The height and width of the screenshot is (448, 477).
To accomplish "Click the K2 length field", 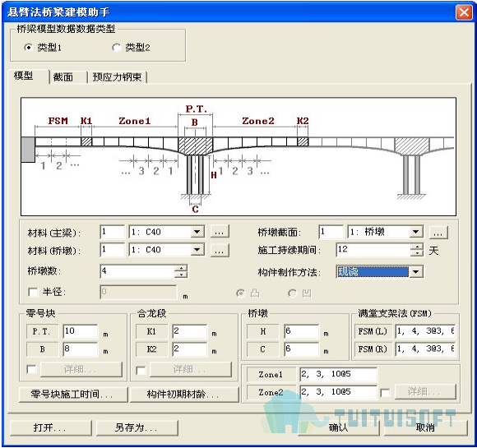I will coord(190,349).
